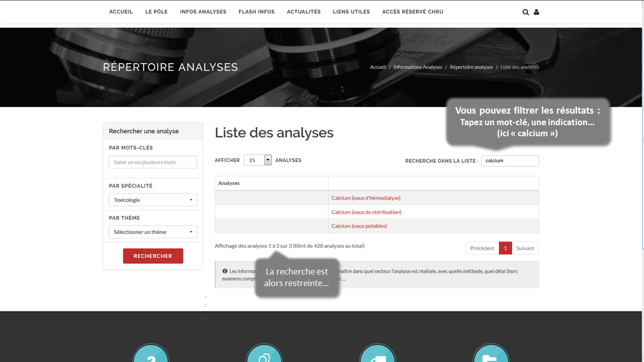Open Calcium (eaux d'hémodialyse) analysis link
The height and width of the screenshot is (362, 644).
366,198
